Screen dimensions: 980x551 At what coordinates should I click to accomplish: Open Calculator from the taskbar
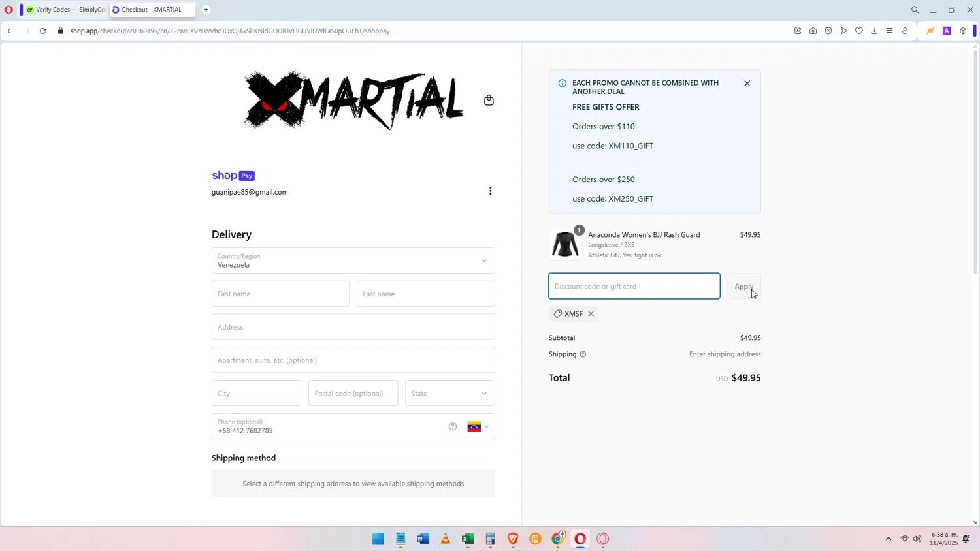pos(490,539)
